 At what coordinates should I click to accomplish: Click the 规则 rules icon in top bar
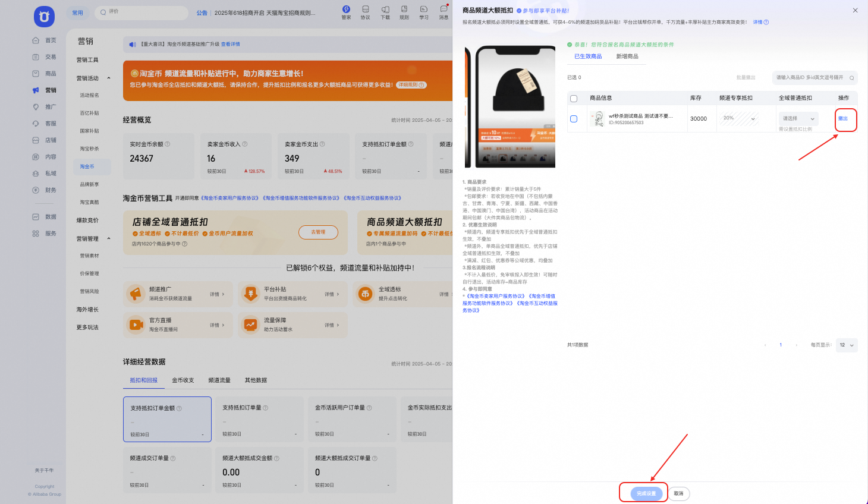(x=404, y=10)
